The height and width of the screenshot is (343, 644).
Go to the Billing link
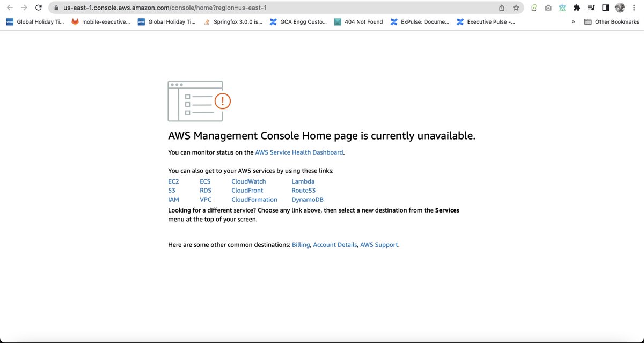301,245
